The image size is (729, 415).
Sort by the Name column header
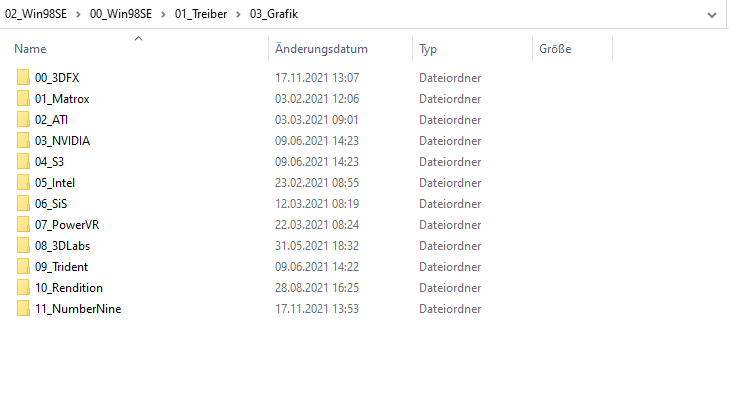(x=30, y=49)
